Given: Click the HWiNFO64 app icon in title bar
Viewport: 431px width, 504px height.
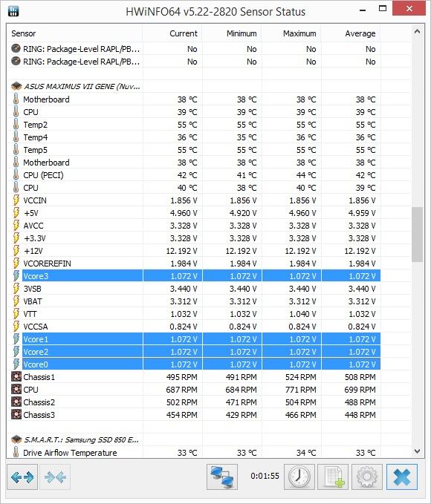Looking at the screenshot, I should pyautogui.click(x=13, y=10).
